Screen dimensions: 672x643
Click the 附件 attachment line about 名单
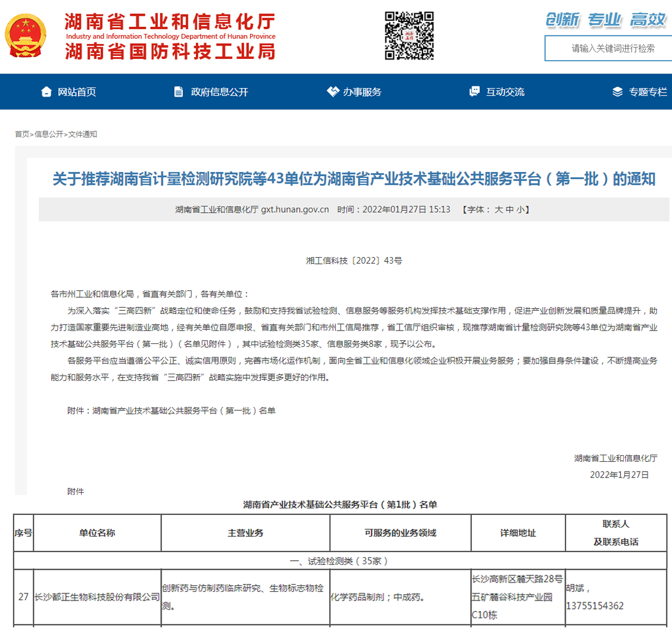171,410
